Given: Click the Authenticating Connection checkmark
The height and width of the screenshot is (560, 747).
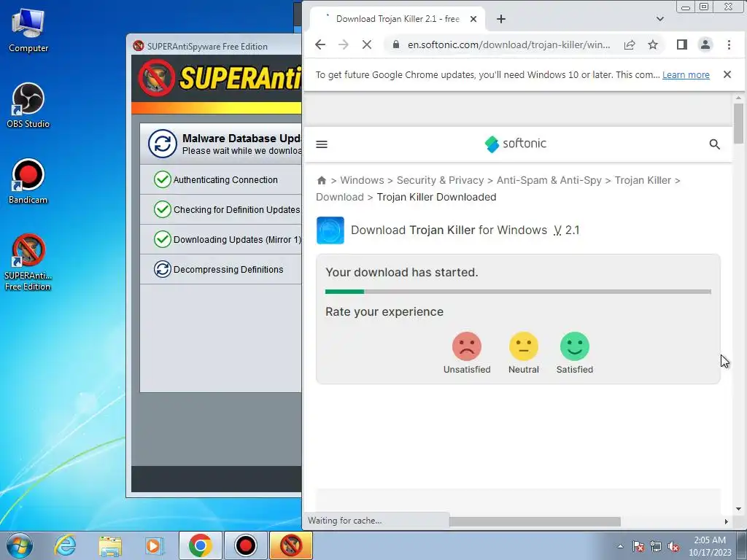Looking at the screenshot, I should 163,179.
